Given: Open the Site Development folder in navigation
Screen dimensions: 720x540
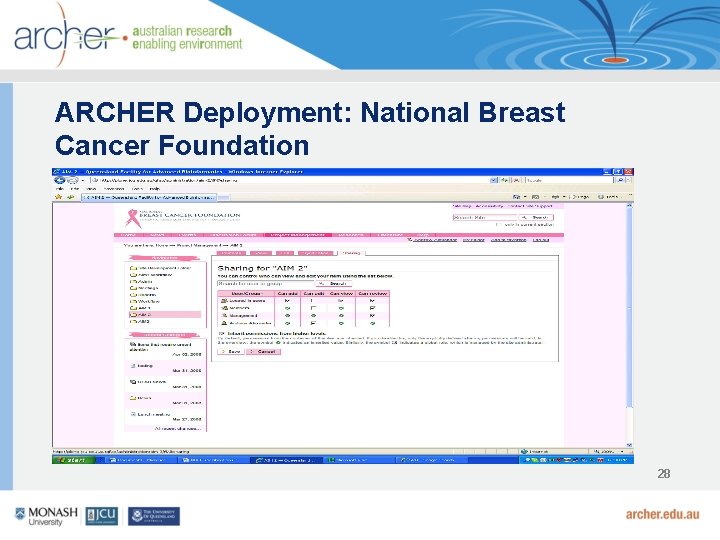Looking at the screenshot, I should [x=160, y=268].
